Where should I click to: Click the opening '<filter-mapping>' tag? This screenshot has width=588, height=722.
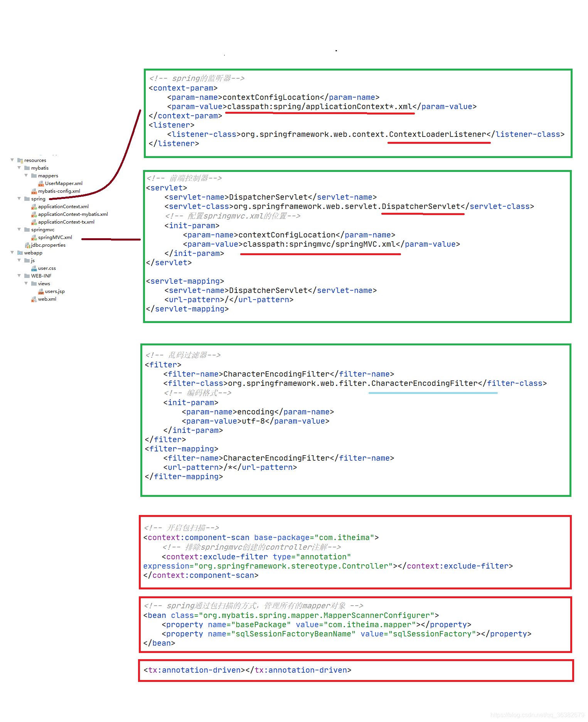click(x=182, y=449)
